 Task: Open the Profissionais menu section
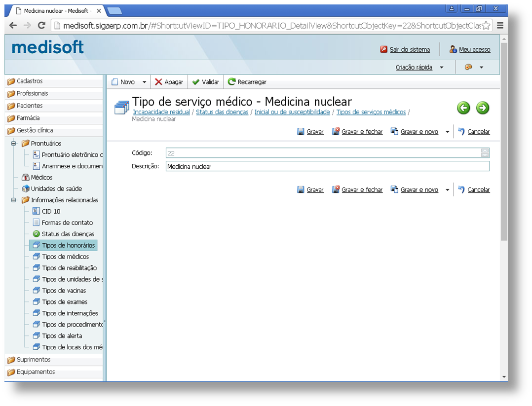[54, 94]
